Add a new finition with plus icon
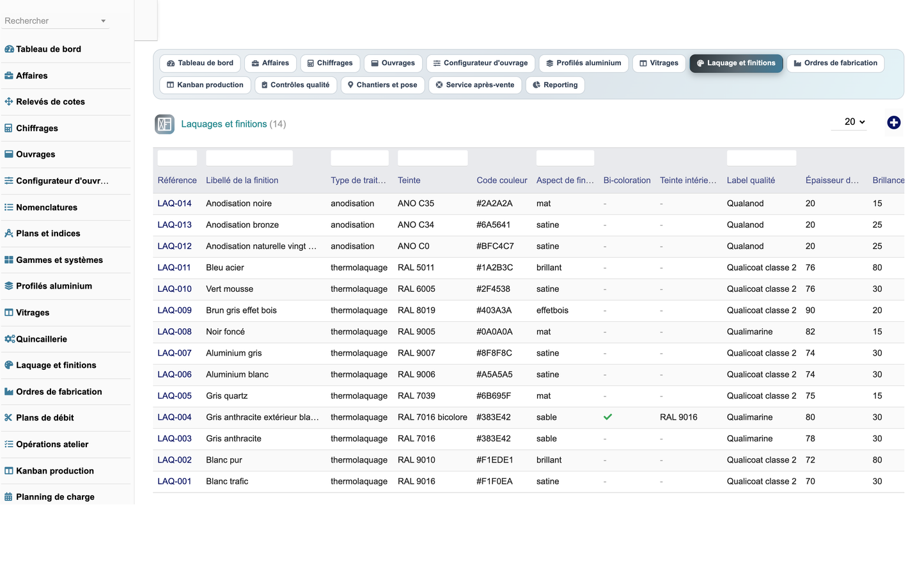Screen dimensions: 924x572 pos(894,122)
